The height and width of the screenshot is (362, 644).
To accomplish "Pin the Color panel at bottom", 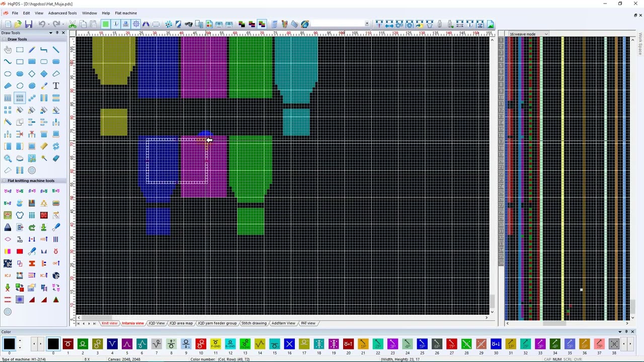I will [626, 332].
